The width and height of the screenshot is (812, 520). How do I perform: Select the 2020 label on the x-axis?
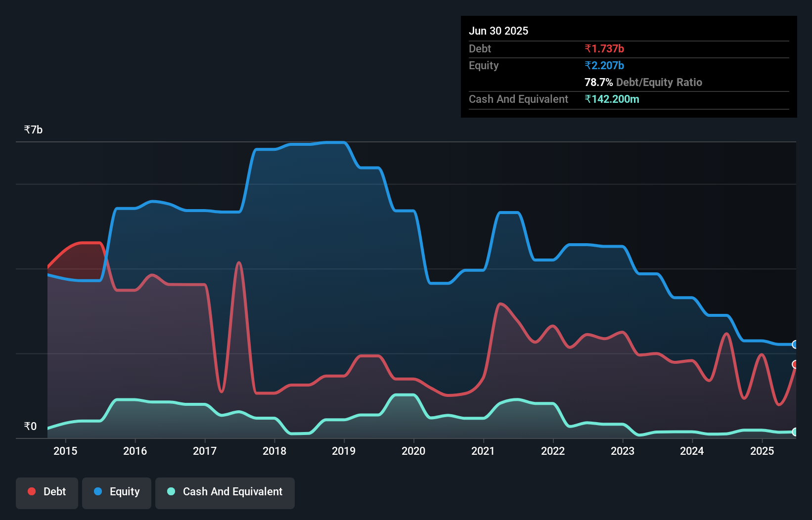pyautogui.click(x=413, y=451)
